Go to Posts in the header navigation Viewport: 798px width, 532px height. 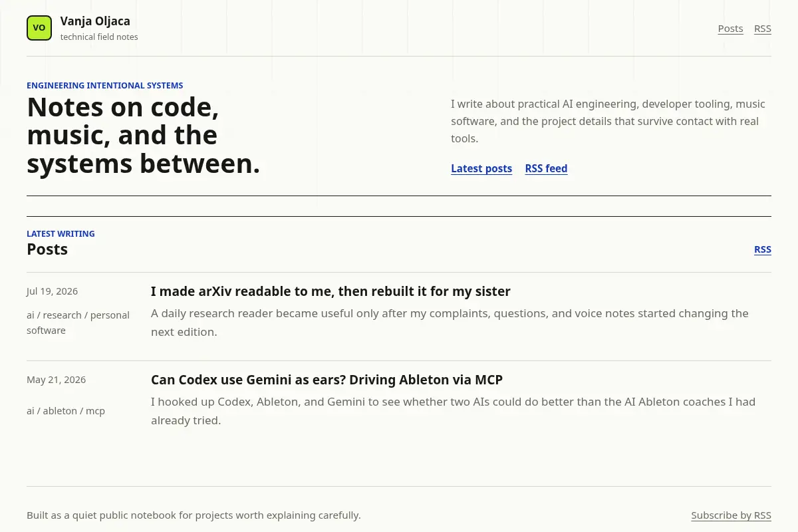[x=730, y=29]
